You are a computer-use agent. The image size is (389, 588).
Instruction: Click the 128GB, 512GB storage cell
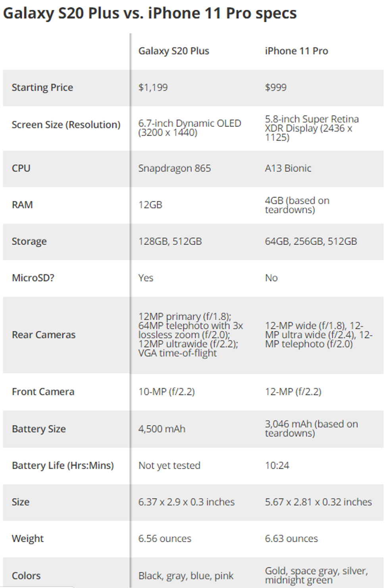[x=170, y=241]
